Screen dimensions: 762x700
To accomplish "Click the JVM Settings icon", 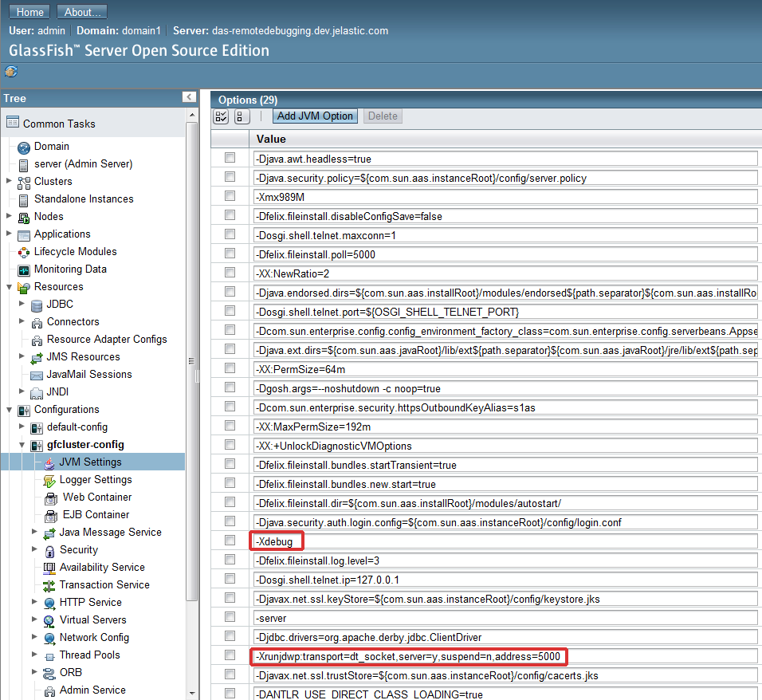I will pyautogui.click(x=49, y=464).
